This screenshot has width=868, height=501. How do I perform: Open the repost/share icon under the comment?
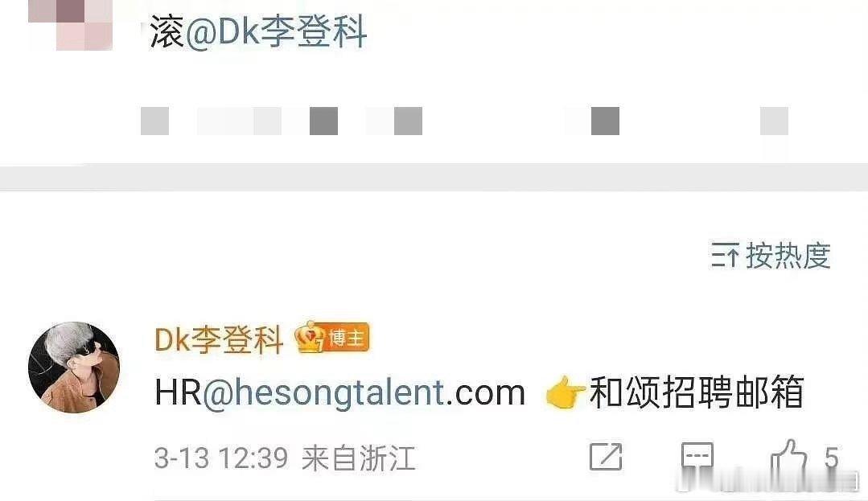tap(607, 457)
